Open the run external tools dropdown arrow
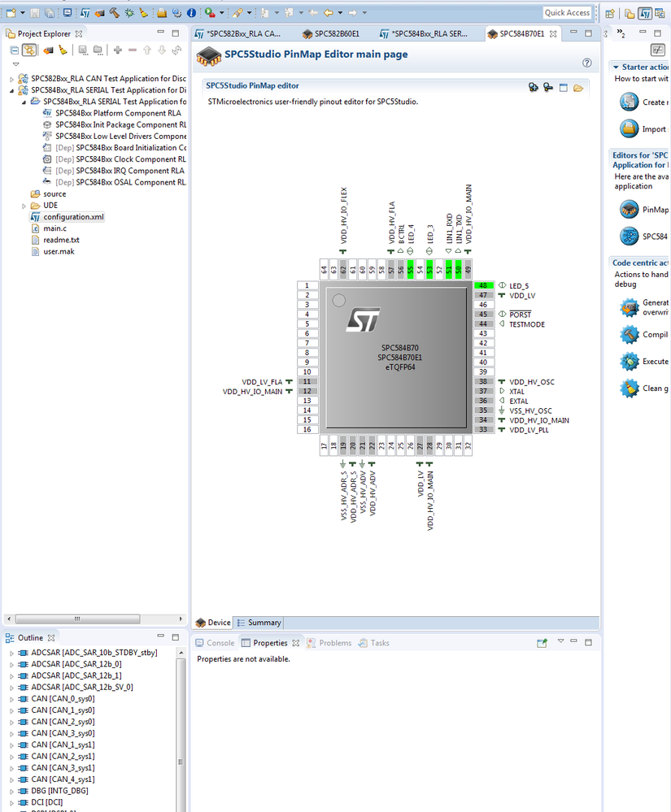 (x=222, y=12)
